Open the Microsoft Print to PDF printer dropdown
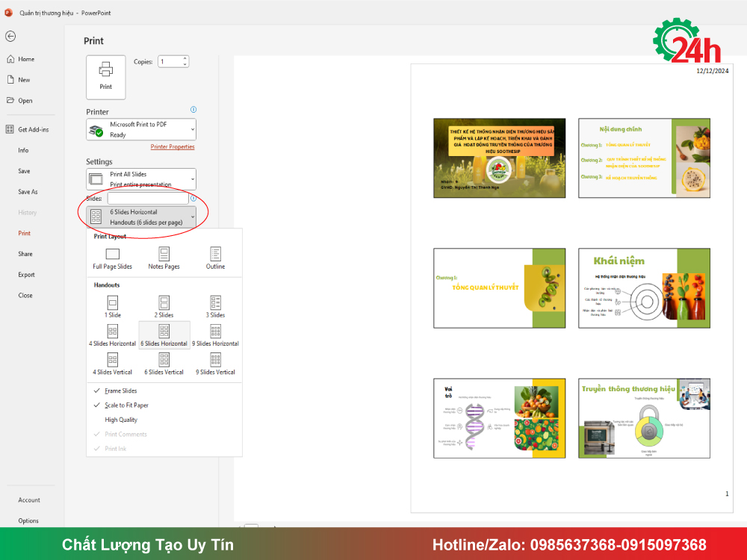Viewport: 747px width, 560px height. pyautogui.click(x=141, y=129)
